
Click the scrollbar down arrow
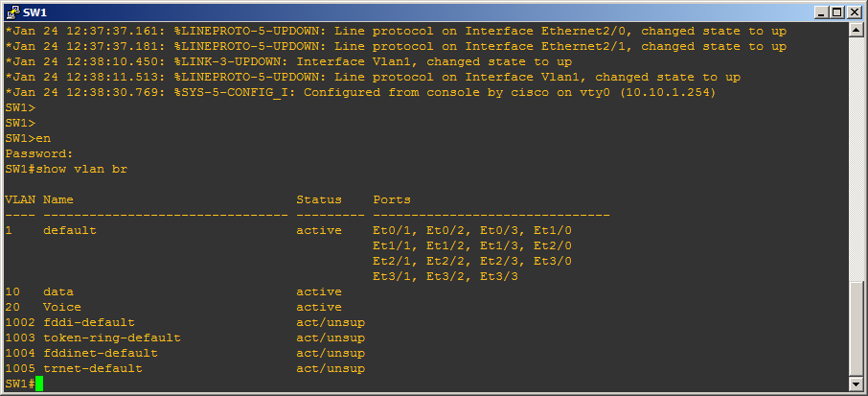[x=856, y=384]
